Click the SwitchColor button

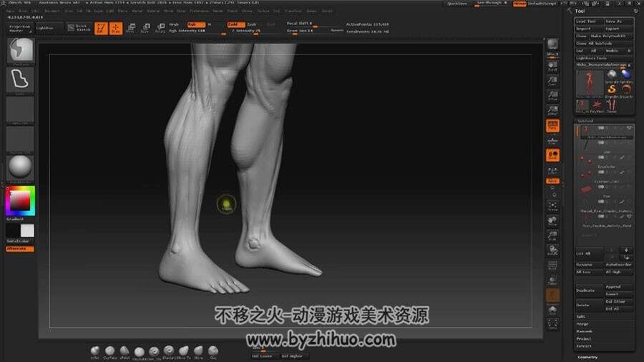pos(20,241)
